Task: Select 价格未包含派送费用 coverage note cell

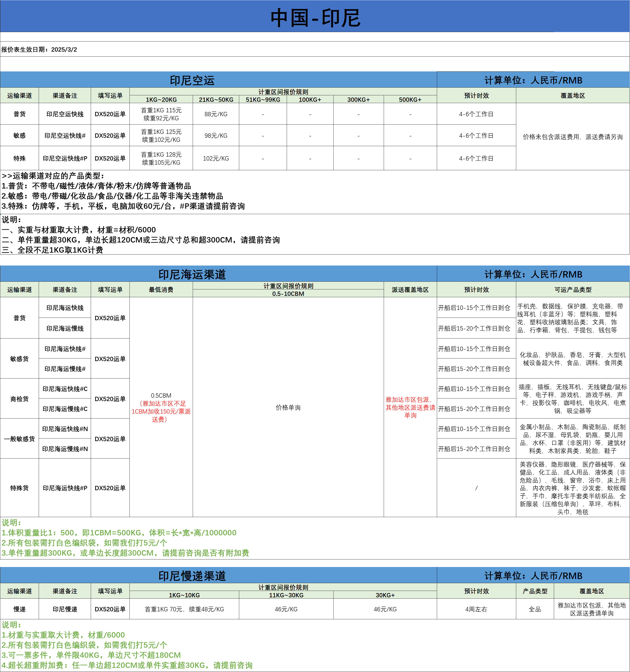Action: (573, 137)
